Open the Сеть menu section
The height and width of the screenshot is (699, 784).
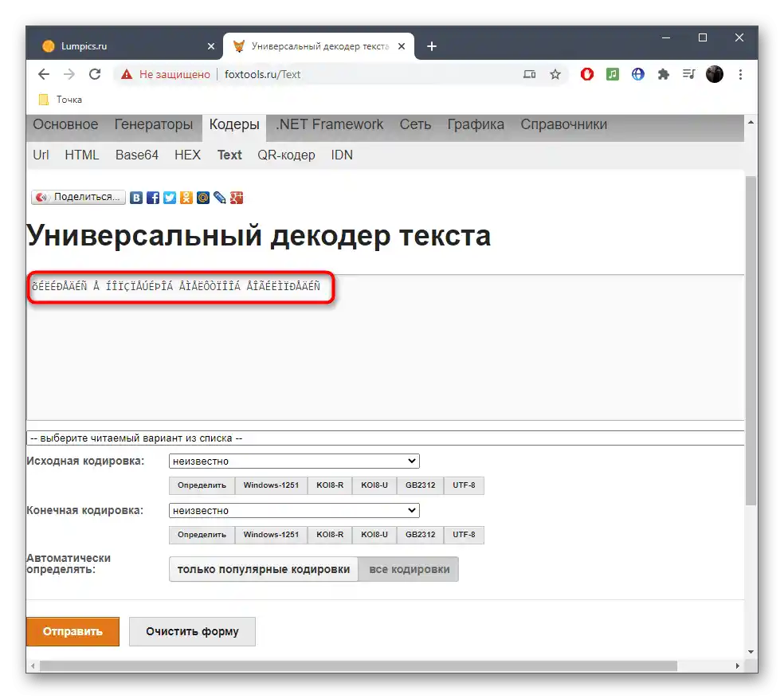pyautogui.click(x=415, y=124)
